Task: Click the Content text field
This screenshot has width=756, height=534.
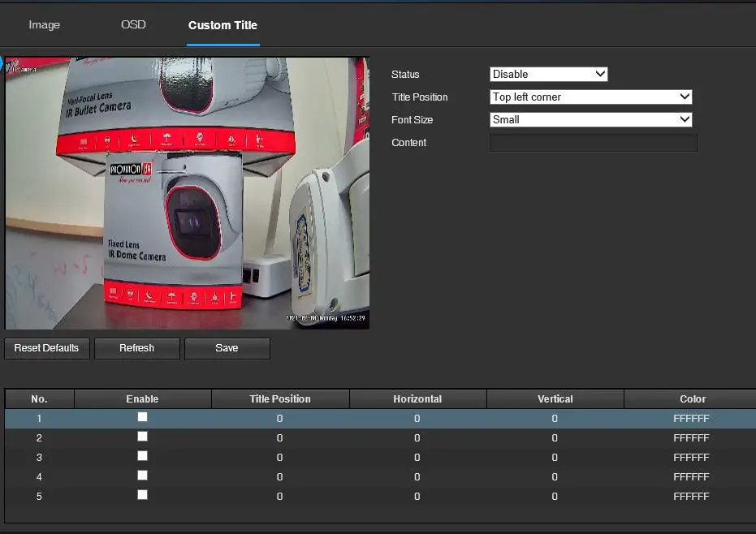Action: coord(593,143)
